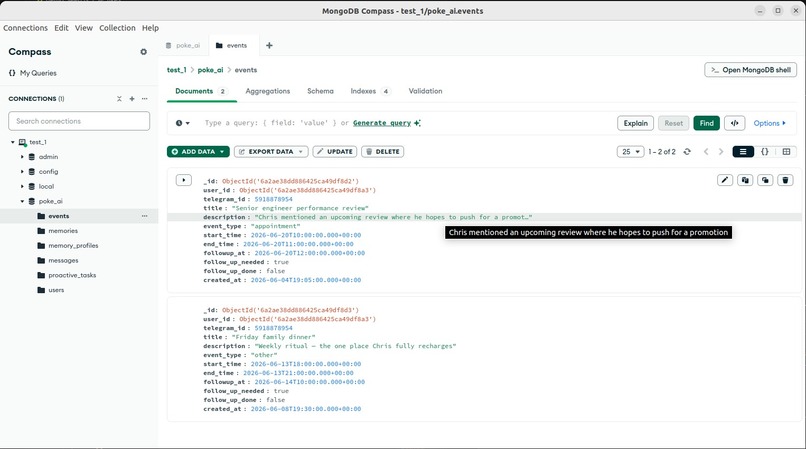The width and height of the screenshot is (806, 449).
Task: Open Edit menu
Action: tap(61, 28)
